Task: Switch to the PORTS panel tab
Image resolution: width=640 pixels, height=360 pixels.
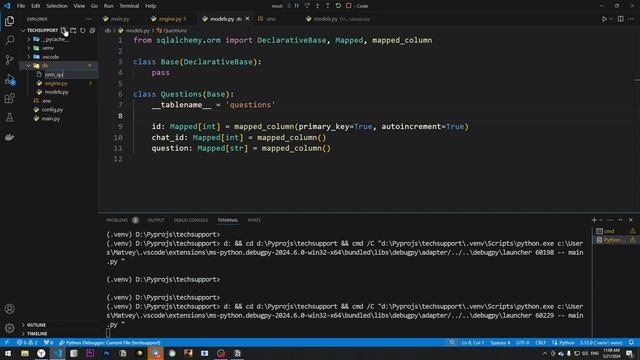Action: 254,220
